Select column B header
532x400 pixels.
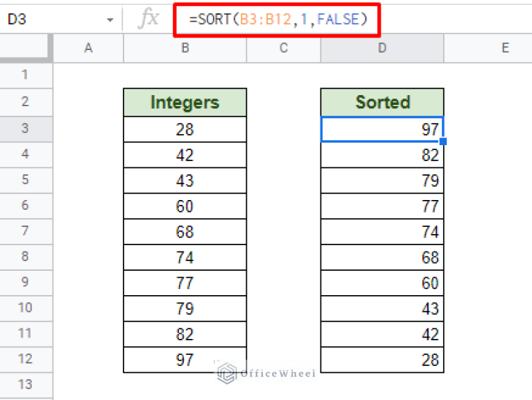point(185,48)
